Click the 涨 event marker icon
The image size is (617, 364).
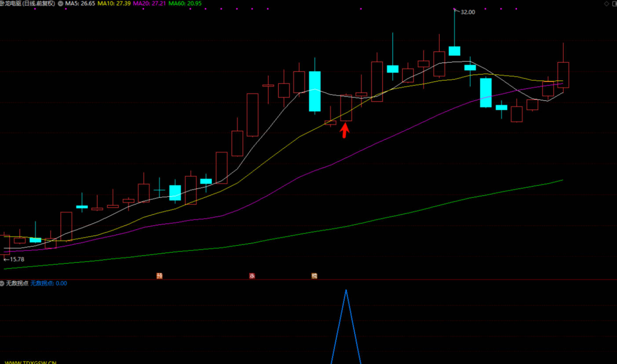[x=252, y=276]
